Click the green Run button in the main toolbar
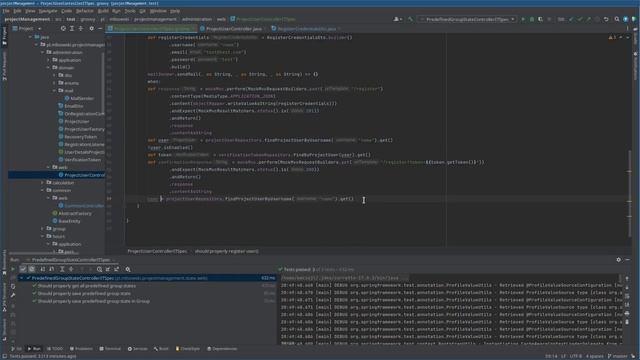 tap(523, 19)
